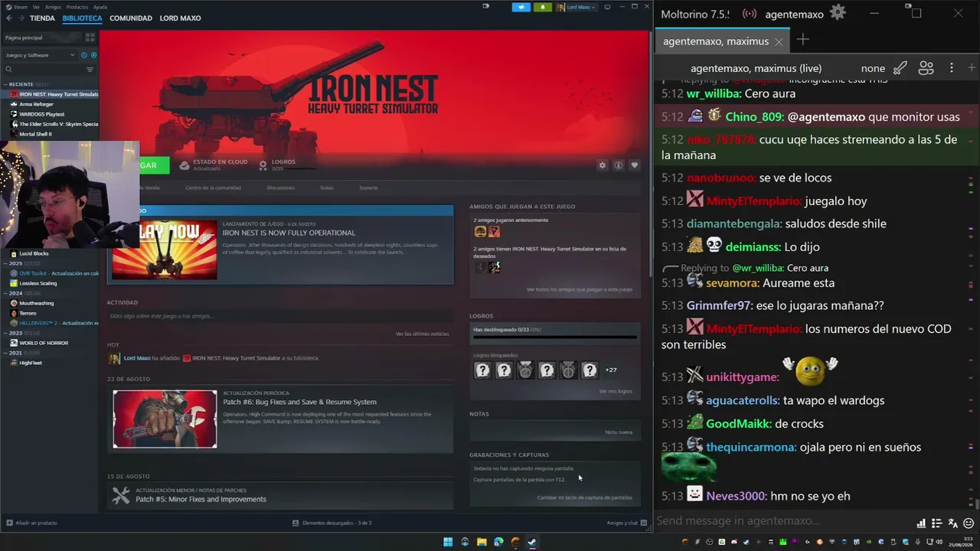Viewport: 980px width, 551px height.
Task: Open the Steam menu in the menu bar
Action: click(x=21, y=7)
